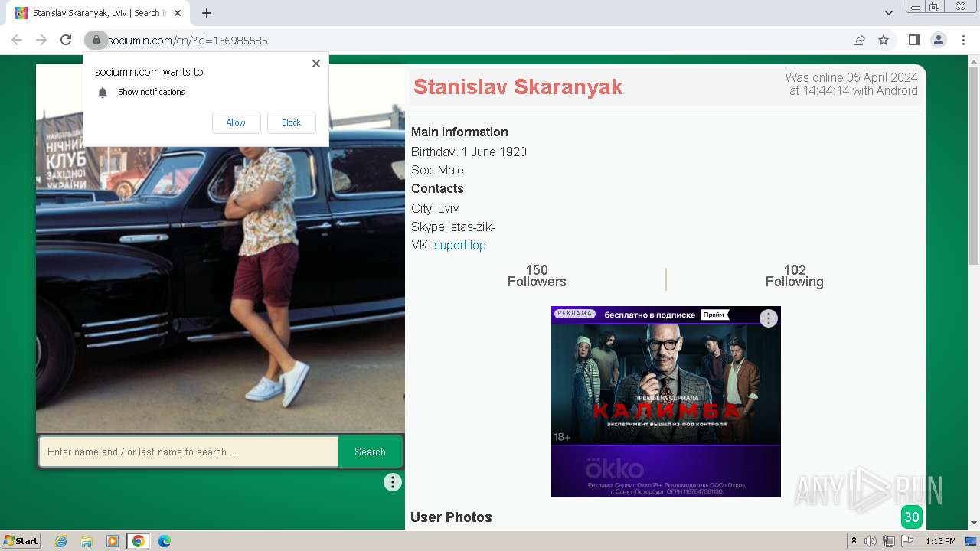This screenshot has width=980, height=551.
Task: Open Chrome profile menu
Action: (x=938, y=41)
